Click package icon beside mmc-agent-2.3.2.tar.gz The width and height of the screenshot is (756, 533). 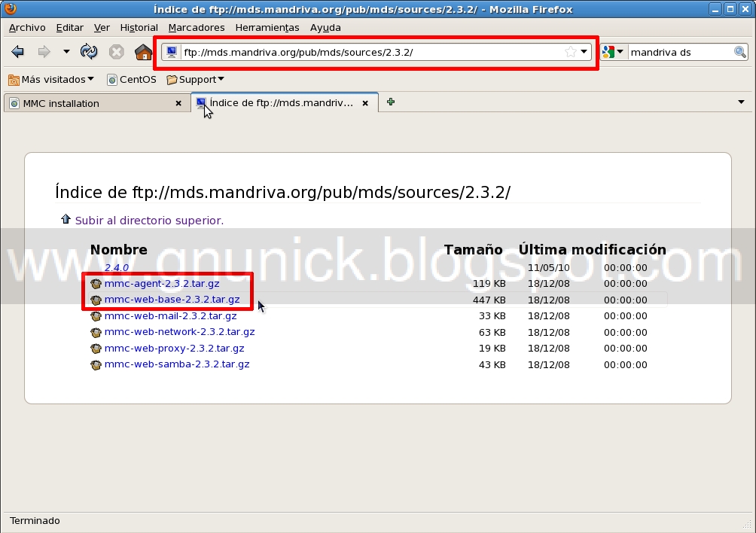tap(96, 284)
